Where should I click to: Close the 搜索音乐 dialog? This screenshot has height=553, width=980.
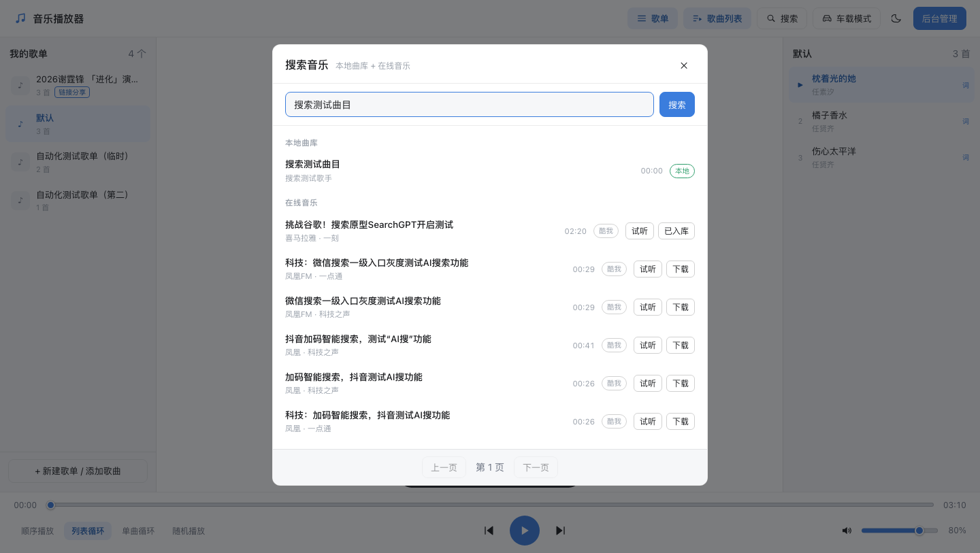(684, 65)
